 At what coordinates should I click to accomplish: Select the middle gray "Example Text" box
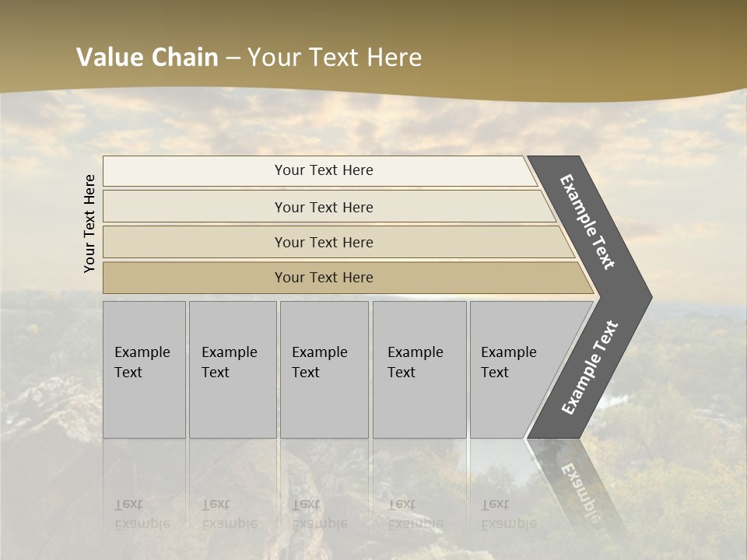coord(324,369)
